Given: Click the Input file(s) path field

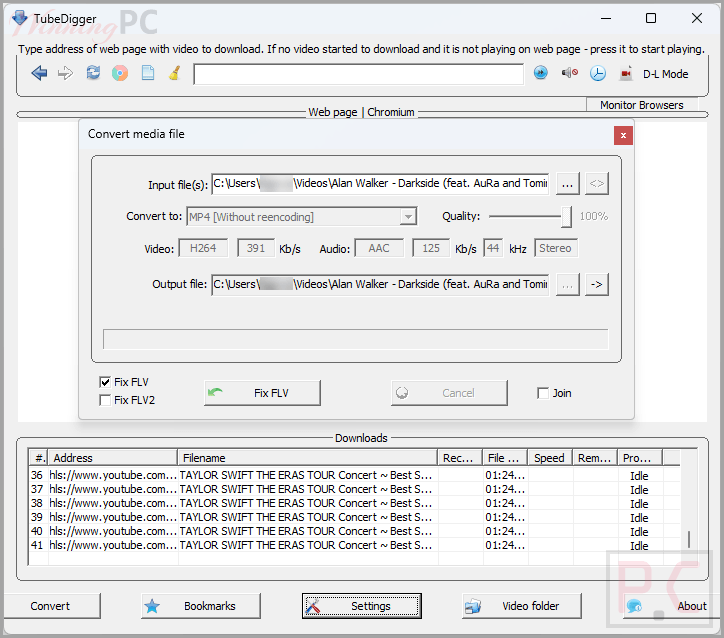Looking at the screenshot, I should 380,184.
